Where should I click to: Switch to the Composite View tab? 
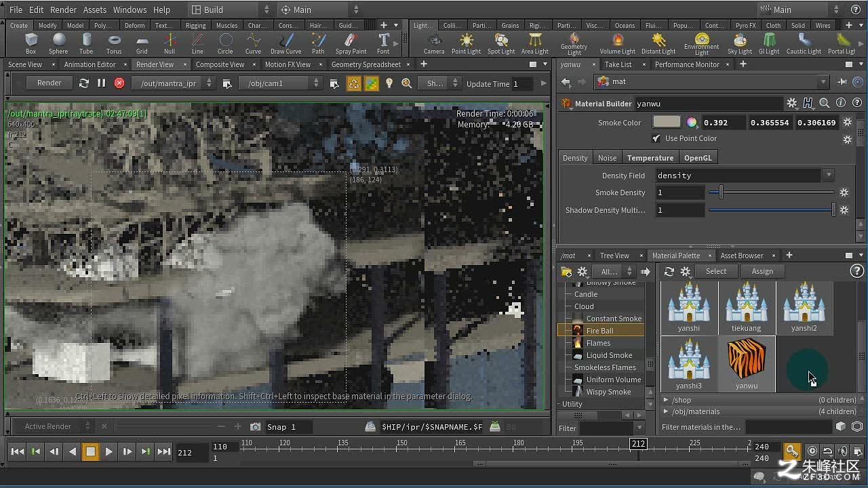coord(220,64)
